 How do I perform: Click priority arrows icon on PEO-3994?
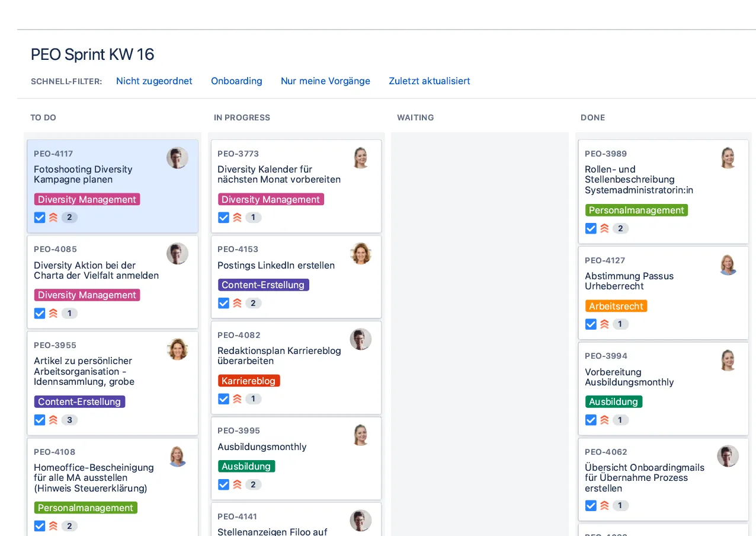pos(604,420)
